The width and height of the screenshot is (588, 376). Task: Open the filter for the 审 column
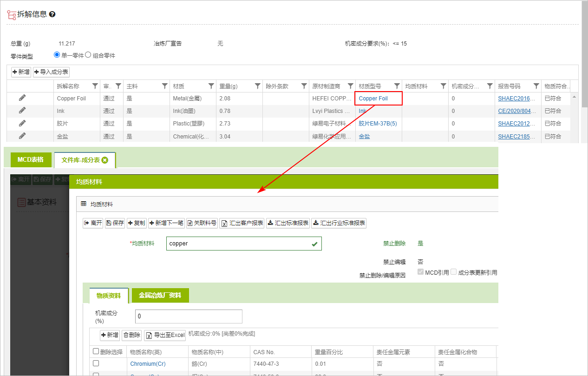(118, 86)
